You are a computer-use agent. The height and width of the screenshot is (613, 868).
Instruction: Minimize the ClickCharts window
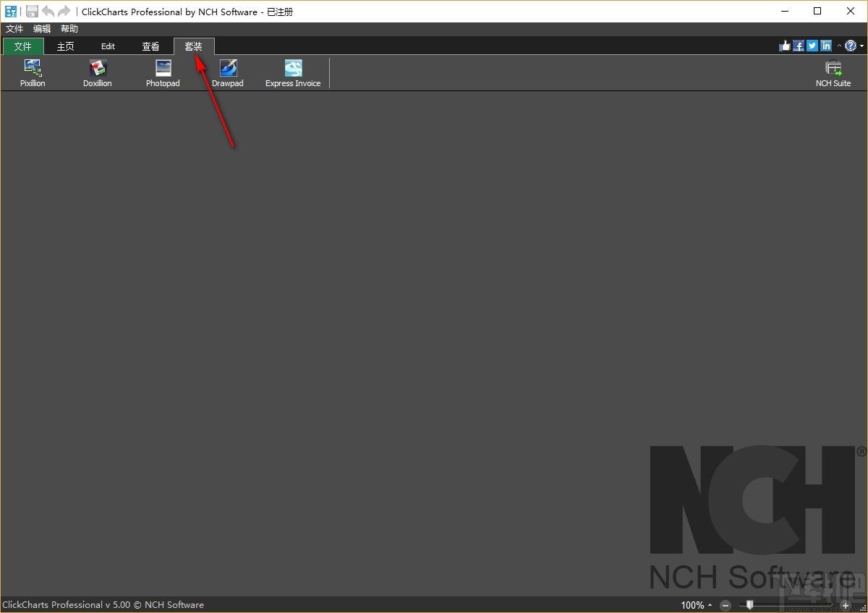tap(784, 11)
